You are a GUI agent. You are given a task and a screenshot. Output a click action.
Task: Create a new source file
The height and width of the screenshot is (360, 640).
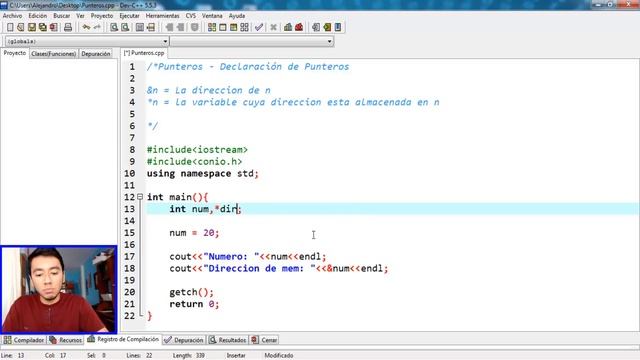pos(10,27)
